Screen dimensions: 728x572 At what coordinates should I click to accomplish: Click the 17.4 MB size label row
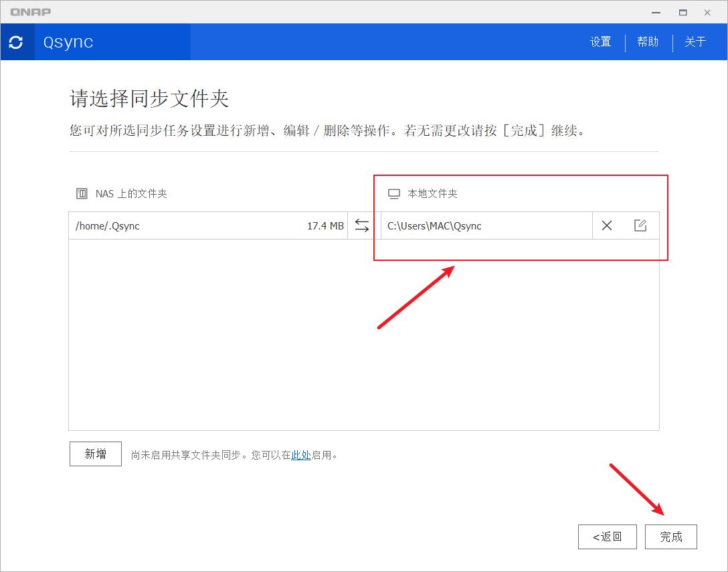click(324, 225)
